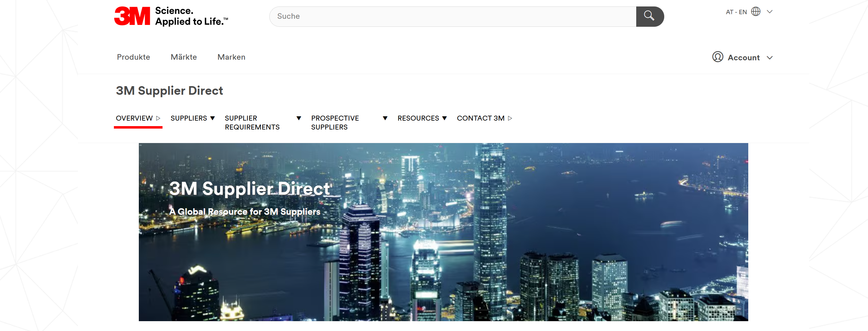Click the AT - EN language label
Screen dimensions: 868x331
tap(736, 12)
